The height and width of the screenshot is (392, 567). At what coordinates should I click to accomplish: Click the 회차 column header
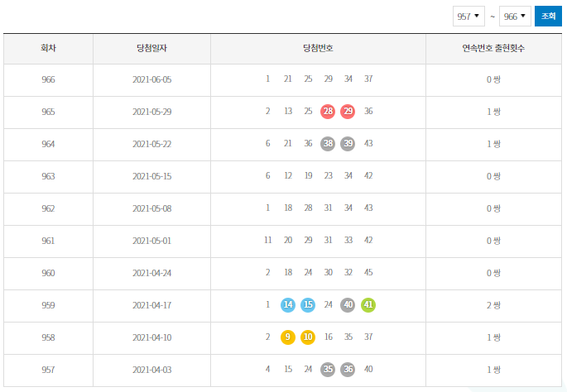pyautogui.click(x=49, y=49)
